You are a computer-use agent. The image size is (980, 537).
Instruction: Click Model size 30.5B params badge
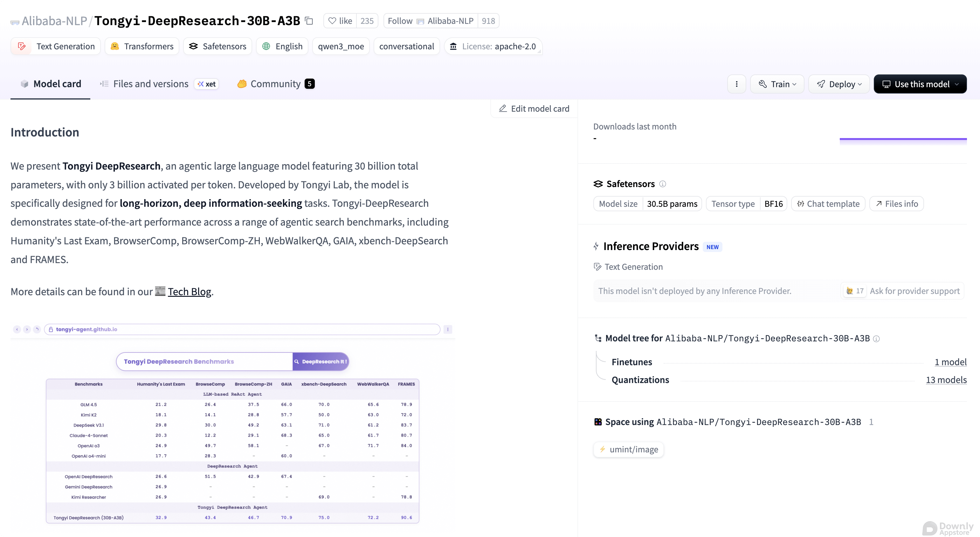(x=647, y=204)
